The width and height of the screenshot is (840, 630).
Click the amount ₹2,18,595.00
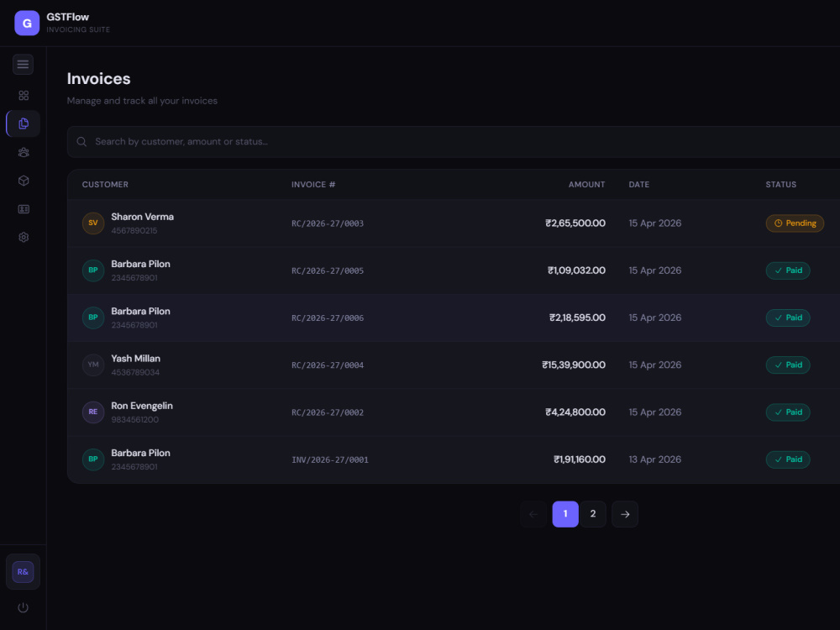578,318
